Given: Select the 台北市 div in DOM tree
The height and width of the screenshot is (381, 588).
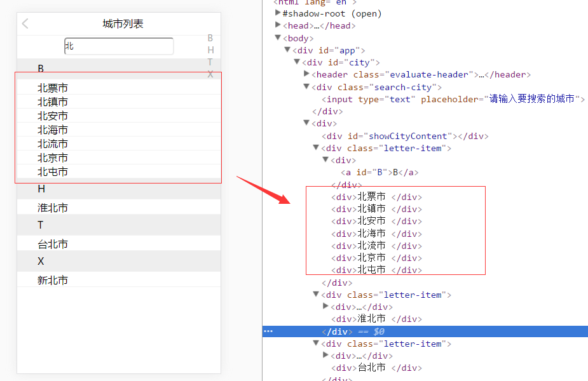Looking at the screenshot, I should coord(376,368).
